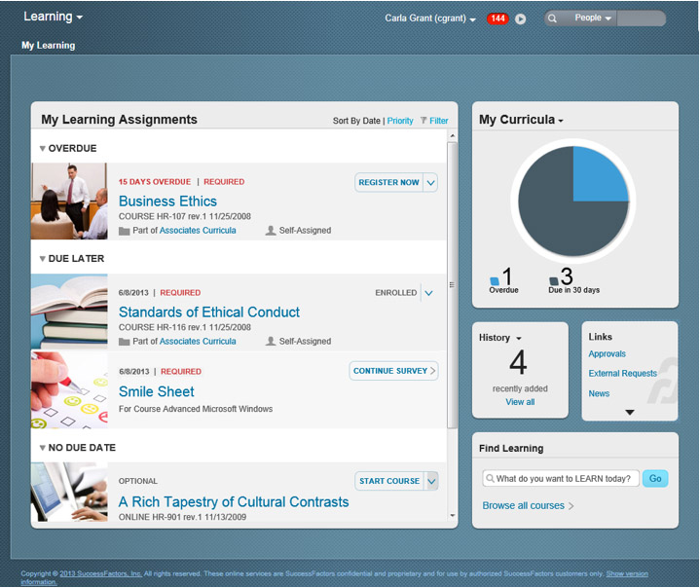700x588 pixels.
Task: Click the blue Overdue legend square
Action: [495, 281]
